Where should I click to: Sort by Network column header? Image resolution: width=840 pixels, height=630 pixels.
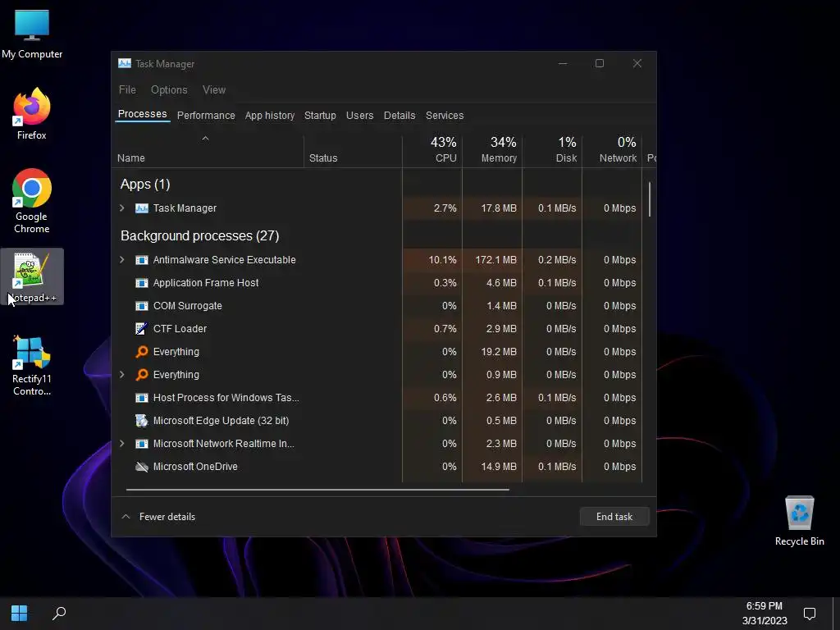pos(613,151)
